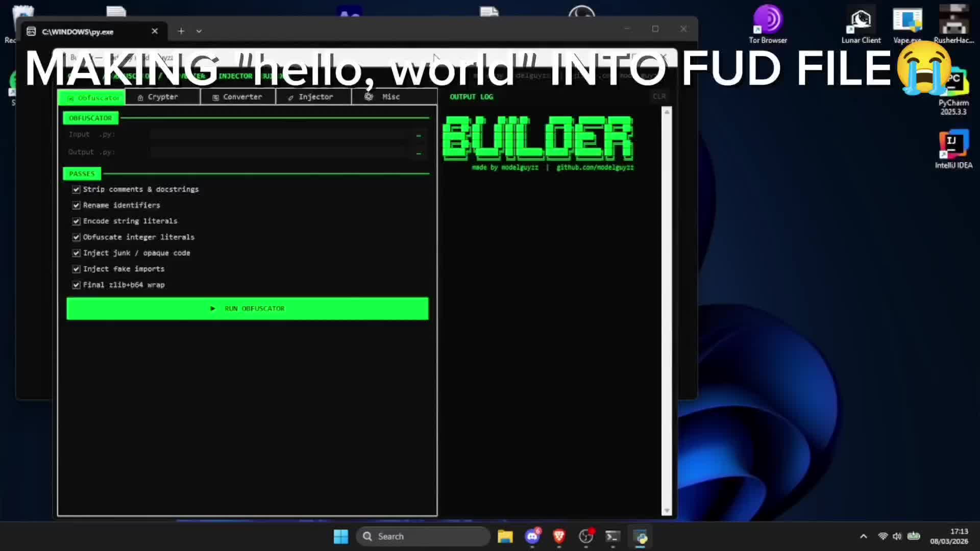Click the Crypter tab lock icon
The image size is (980, 551).
(x=140, y=97)
